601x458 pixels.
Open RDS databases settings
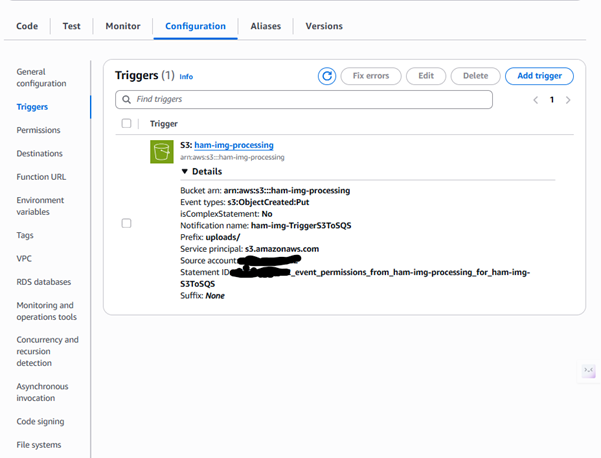(x=44, y=282)
